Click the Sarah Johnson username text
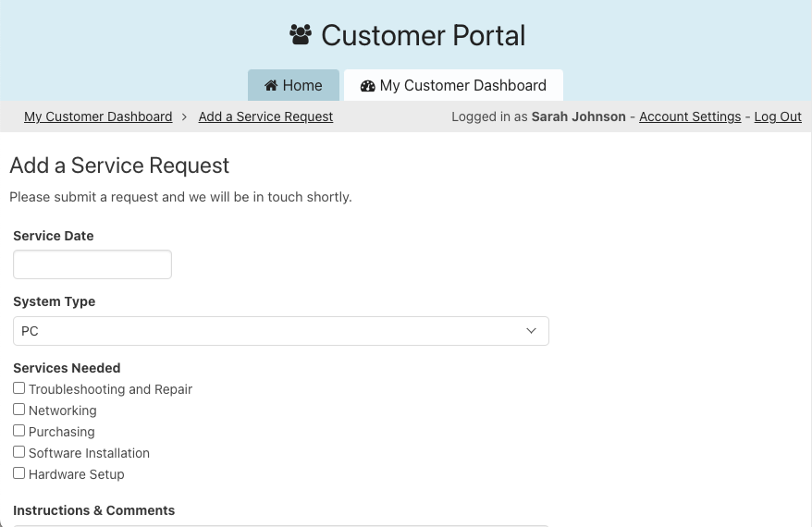 (578, 116)
